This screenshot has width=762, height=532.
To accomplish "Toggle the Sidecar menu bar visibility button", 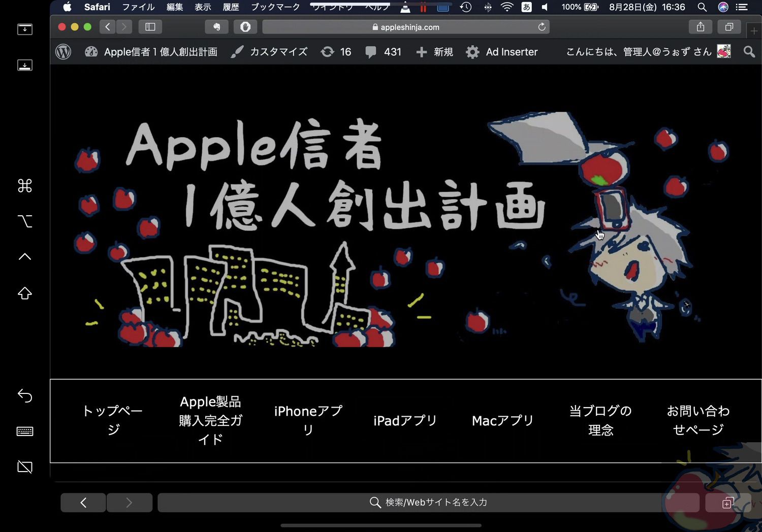I will pos(24,29).
